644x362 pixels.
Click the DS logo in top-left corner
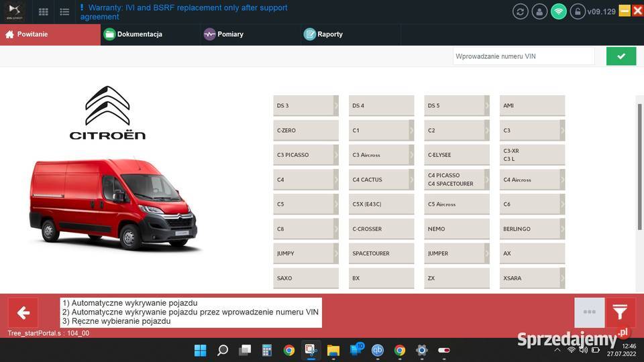tap(15, 11)
